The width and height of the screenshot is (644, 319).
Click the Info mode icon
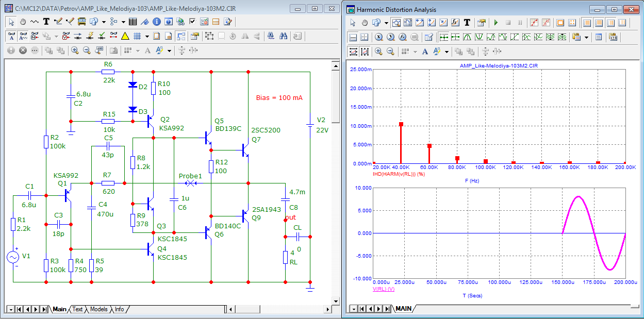pyautogui.click(x=156, y=22)
